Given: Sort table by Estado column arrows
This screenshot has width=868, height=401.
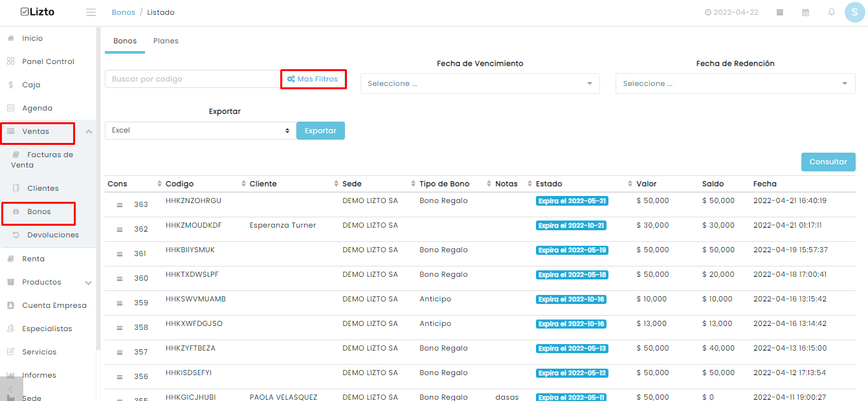Looking at the screenshot, I should (630, 184).
